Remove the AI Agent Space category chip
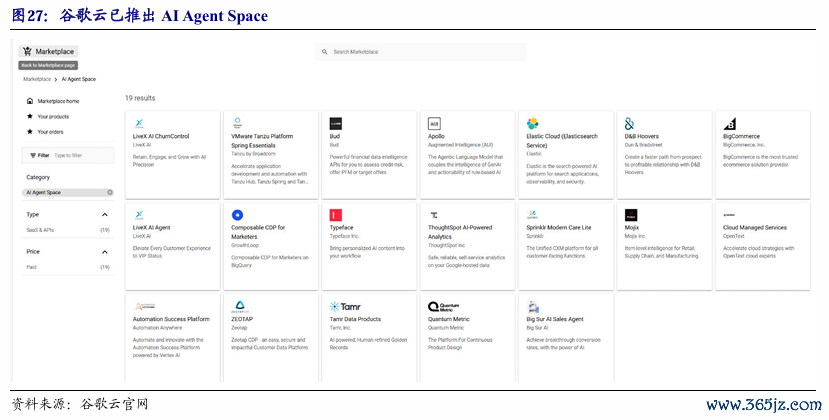 coord(110,193)
